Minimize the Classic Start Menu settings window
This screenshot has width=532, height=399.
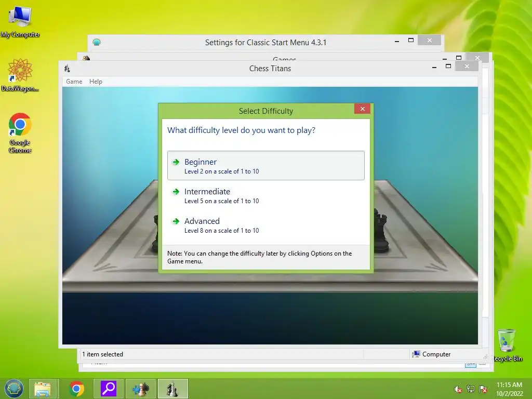[397, 41]
